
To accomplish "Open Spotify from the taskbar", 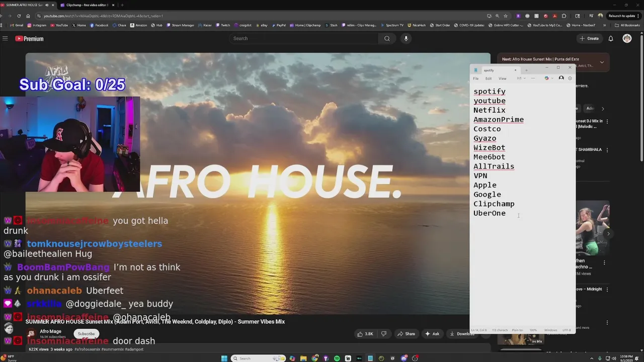I will point(337,358).
